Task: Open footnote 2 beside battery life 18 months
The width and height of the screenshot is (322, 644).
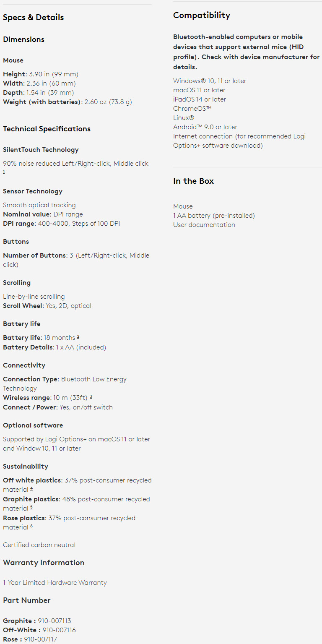Action: (78, 337)
